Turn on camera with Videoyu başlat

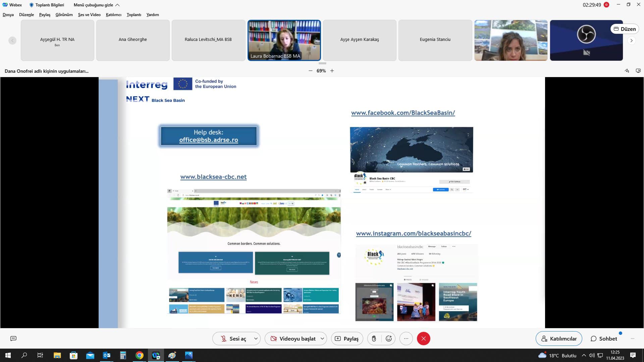point(293,339)
